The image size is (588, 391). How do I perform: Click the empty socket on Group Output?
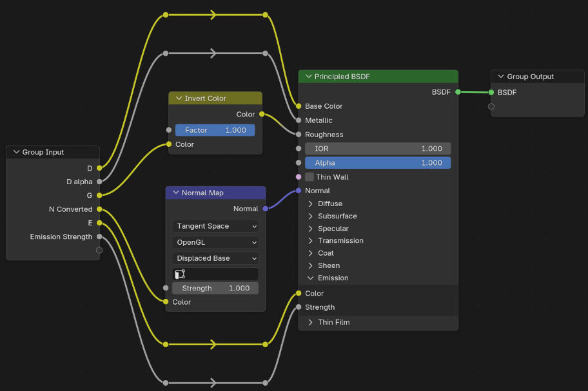tap(491, 106)
